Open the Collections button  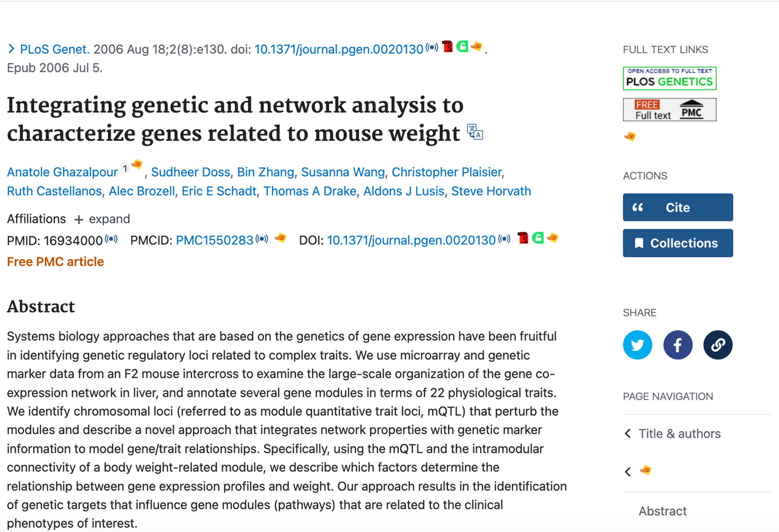[678, 243]
